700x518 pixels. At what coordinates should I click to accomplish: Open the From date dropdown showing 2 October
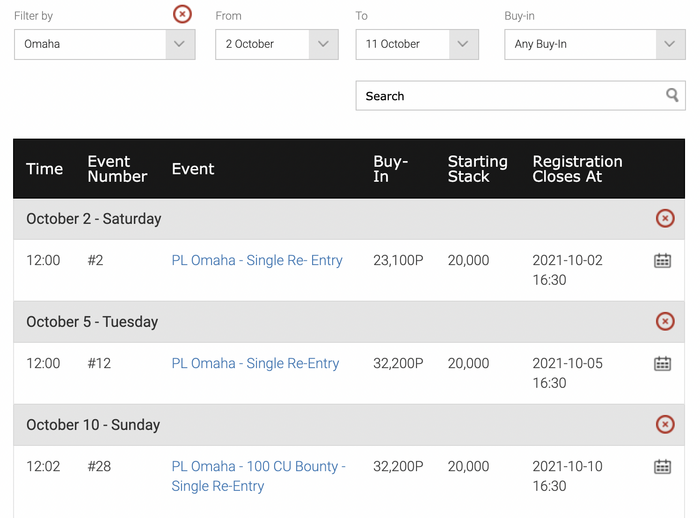click(x=277, y=44)
